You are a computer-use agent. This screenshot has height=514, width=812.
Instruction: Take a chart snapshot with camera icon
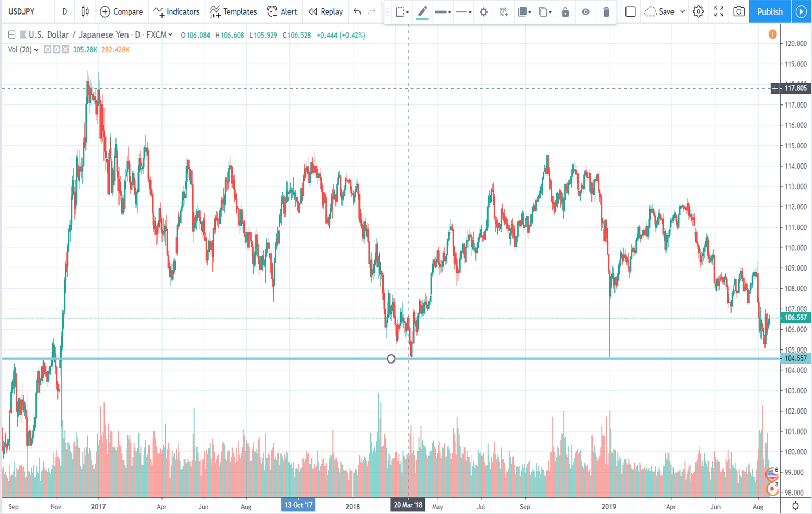tap(738, 11)
